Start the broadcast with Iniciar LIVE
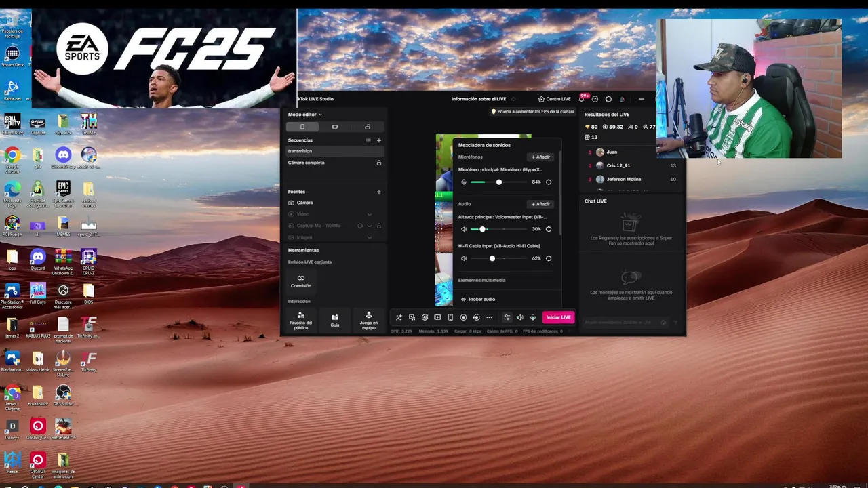Image resolution: width=868 pixels, height=488 pixels. [559, 317]
